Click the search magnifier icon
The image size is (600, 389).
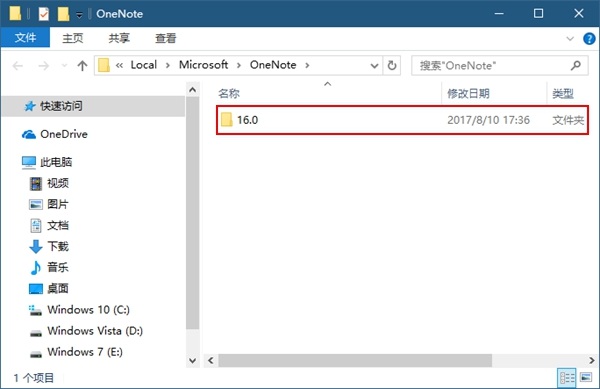(576, 65)
